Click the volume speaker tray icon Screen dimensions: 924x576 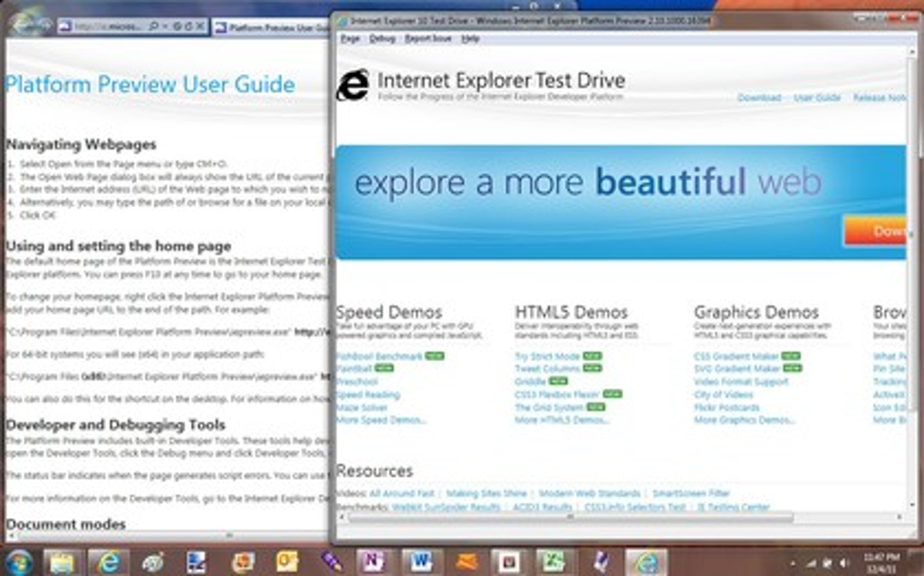844,563
